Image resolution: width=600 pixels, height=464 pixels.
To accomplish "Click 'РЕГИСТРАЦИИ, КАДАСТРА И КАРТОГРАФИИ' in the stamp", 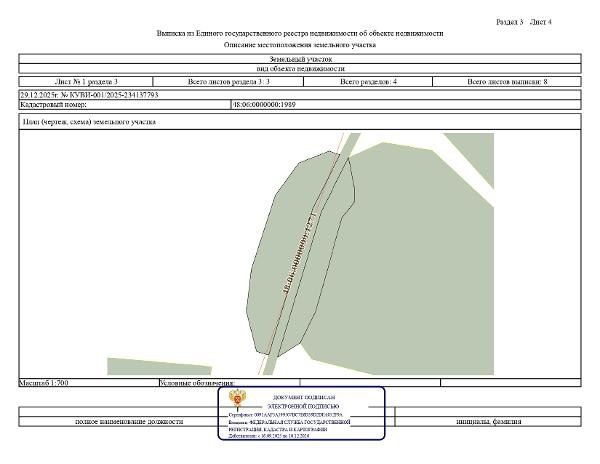I will click(x=278, y=429).
